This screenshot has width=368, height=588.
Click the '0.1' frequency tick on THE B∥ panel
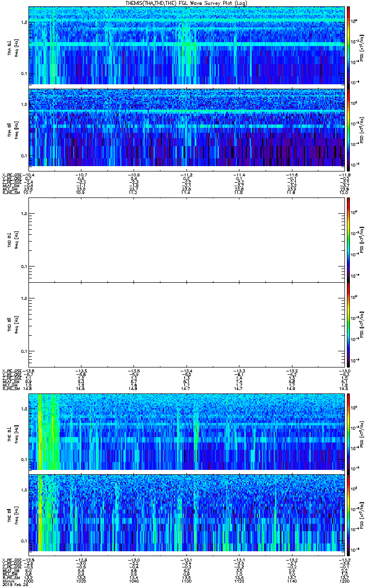(24, 540)
